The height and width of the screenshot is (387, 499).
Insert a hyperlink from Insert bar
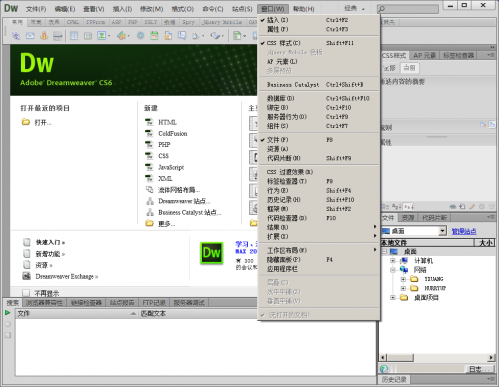coord(16,35)
